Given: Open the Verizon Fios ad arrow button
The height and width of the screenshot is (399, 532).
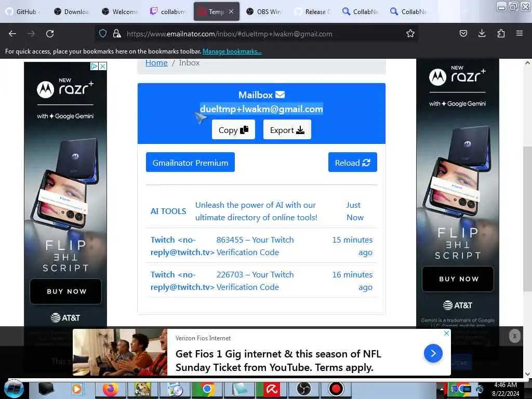Looking at the screenshot, I should point(433,353).
